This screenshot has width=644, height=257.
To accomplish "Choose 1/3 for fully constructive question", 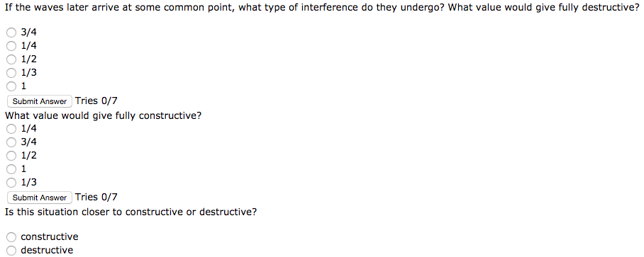I will 11,183.
